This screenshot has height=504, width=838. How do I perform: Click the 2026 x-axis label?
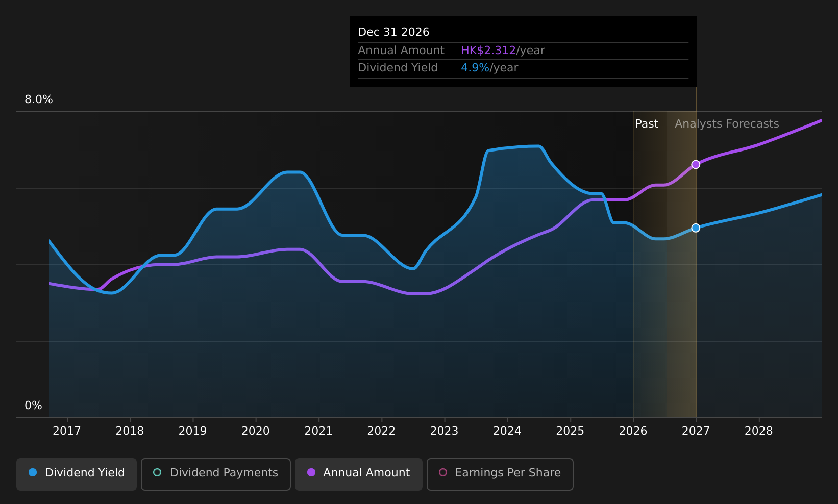[x=633, y=431]
